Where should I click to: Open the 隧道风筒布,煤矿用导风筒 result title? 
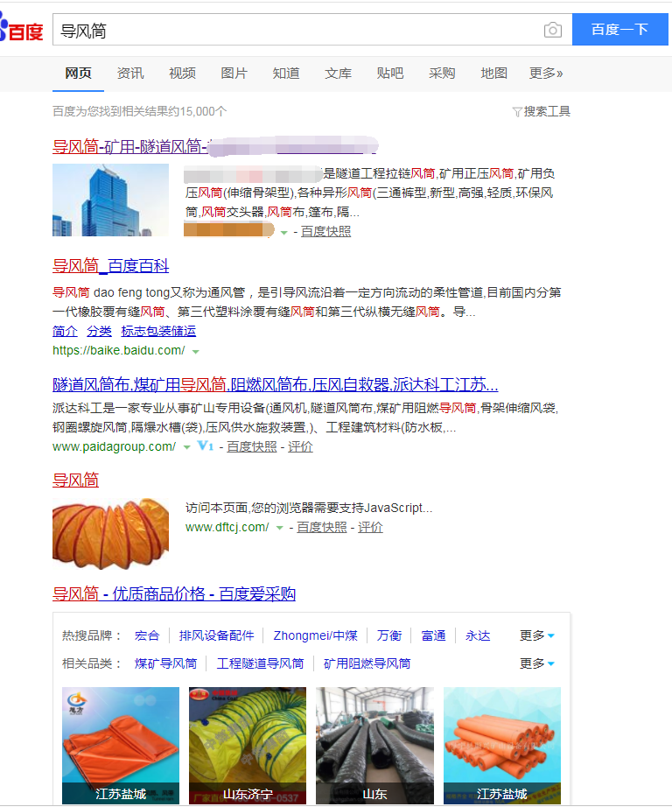click(276, 384)
